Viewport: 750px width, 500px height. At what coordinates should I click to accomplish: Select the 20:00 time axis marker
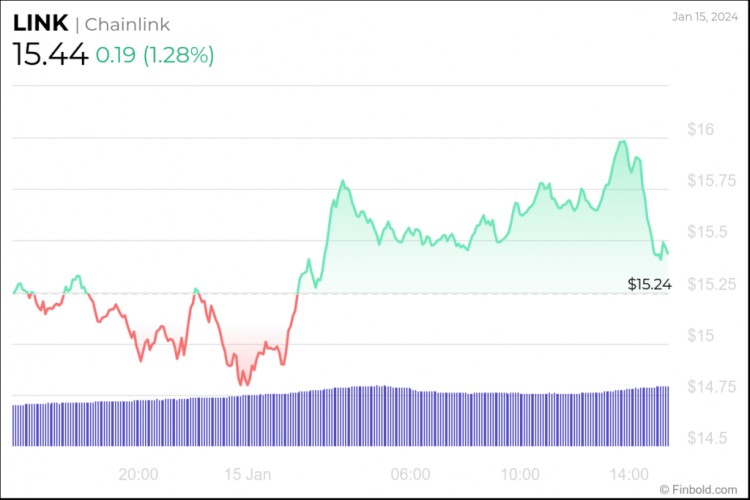click(x=138, y=473)
